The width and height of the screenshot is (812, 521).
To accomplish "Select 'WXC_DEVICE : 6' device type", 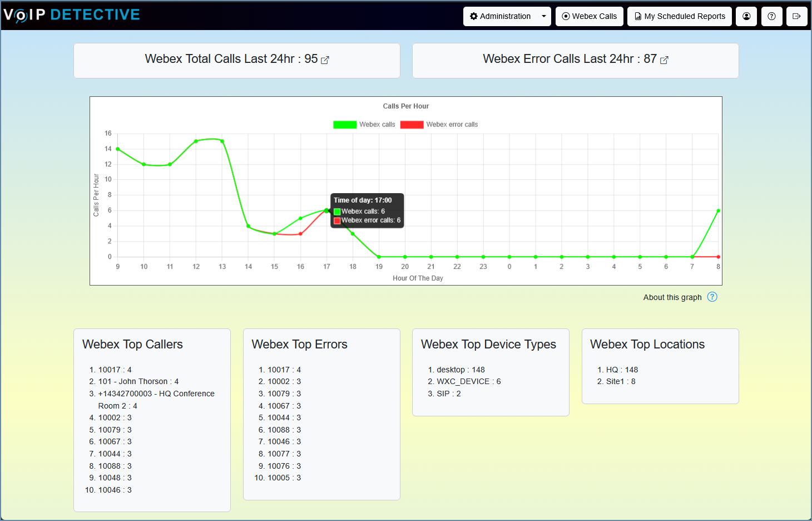I will [x=469, y=381].
